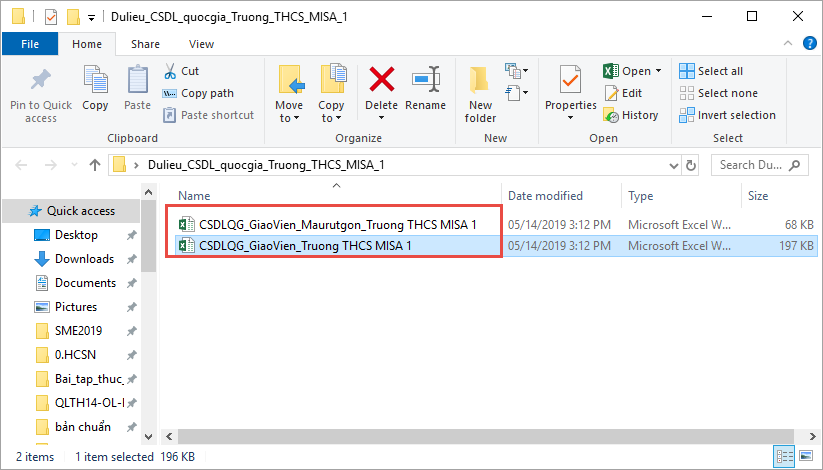
Task: Select CSDLQG_GiaoVien_Truong THCS MISA 1 file
Action: [x=305, y=246]
